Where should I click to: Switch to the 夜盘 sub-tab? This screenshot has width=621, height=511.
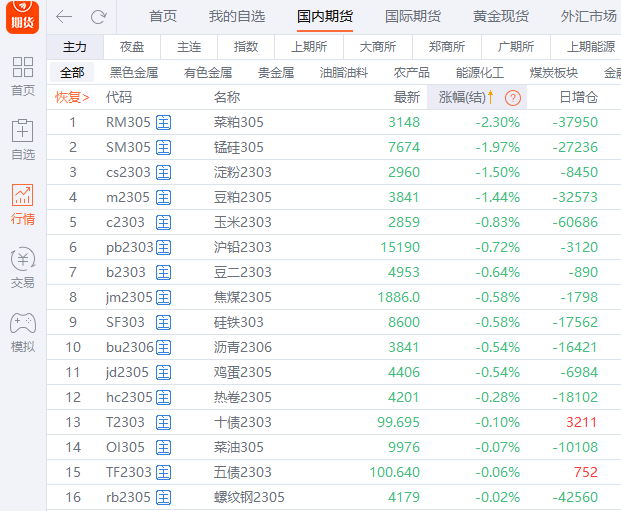click(132, 47)
